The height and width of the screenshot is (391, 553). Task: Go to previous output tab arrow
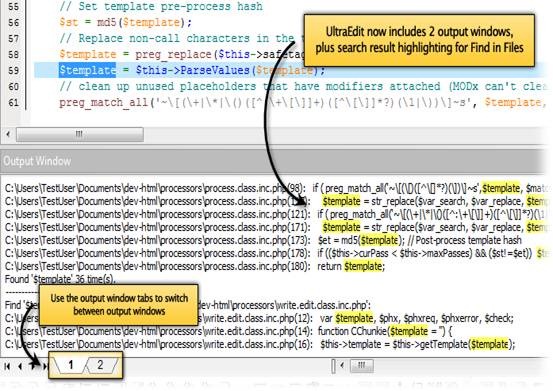pyautogui.click(x=20, y=366)
